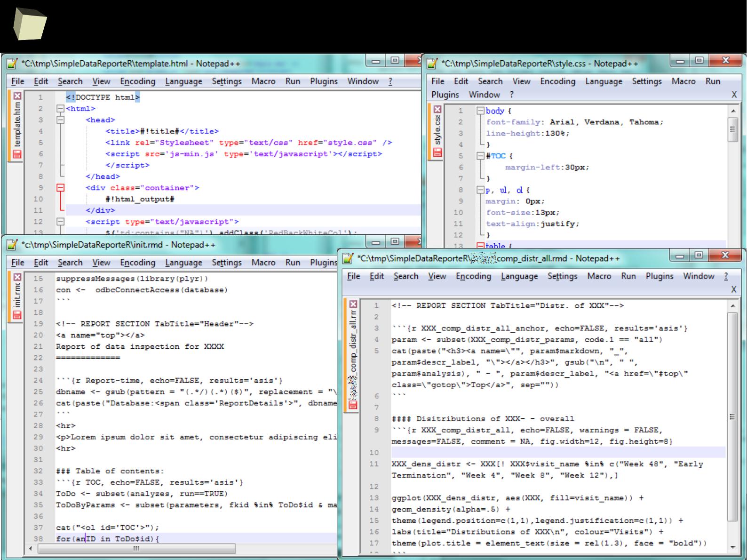Click the red save icon on init.rmd tab
Screen dimensions: 747x560
[x=17, y=314]
